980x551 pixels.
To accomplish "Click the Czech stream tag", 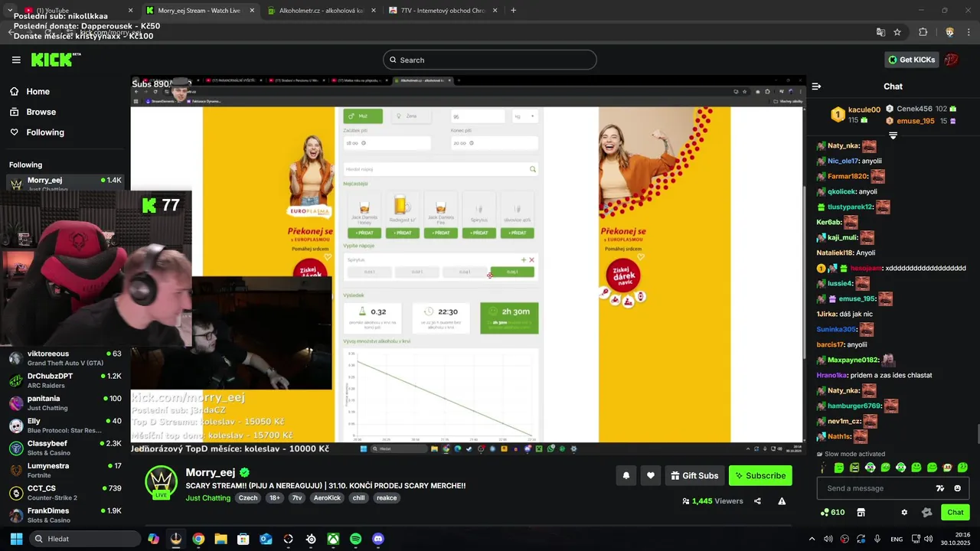I will click(x=247, y=497).
